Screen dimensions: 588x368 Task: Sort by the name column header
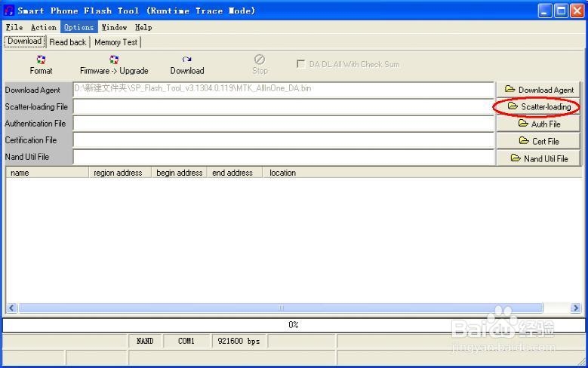tap(48, 173)
